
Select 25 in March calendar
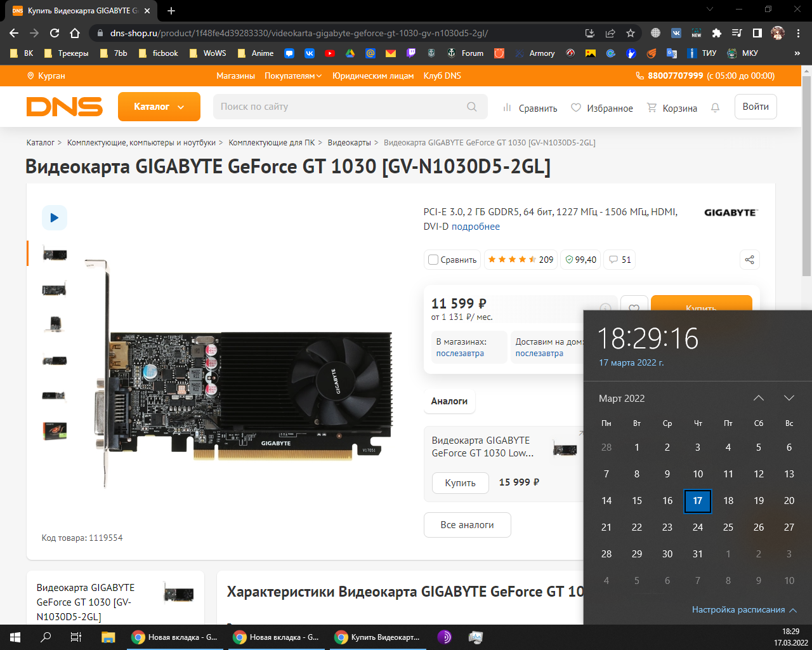point(728,527)
